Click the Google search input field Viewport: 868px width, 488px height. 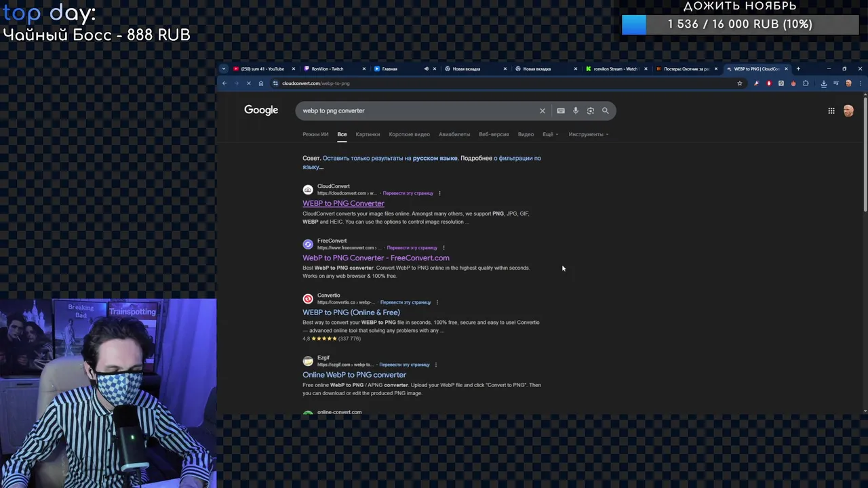(x=417, y=110)
